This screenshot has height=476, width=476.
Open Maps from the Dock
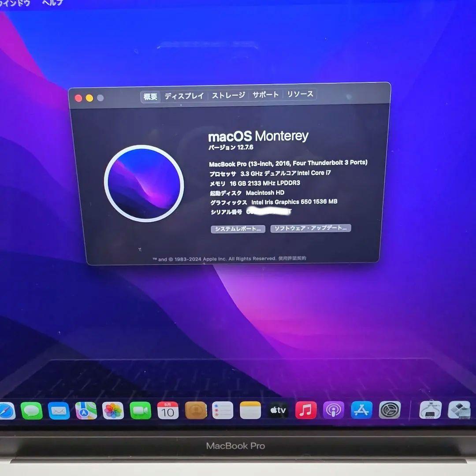pos(86,411)
